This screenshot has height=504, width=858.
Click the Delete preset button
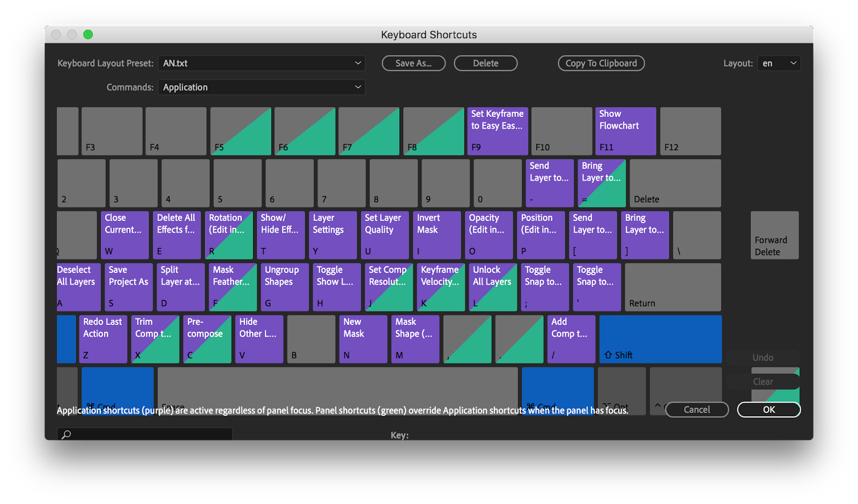[485, 63]
